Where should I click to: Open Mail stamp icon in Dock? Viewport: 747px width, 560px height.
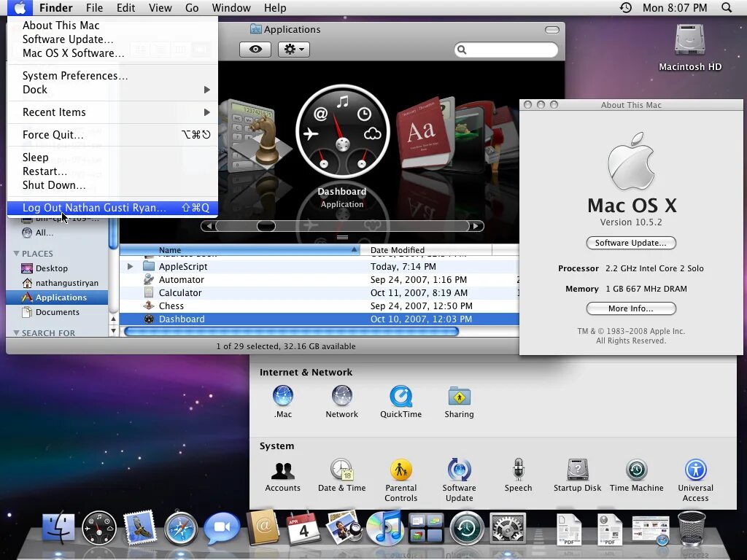[139, 527]
